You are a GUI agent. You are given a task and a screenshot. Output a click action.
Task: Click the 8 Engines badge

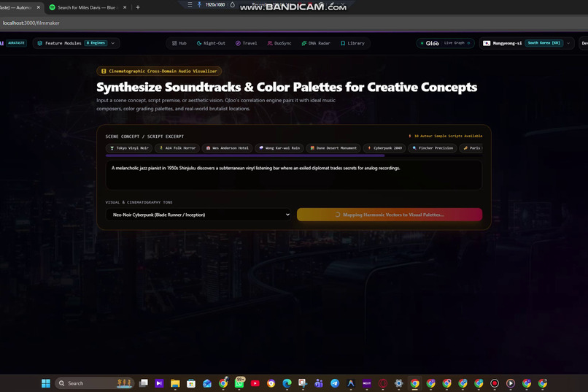click(96, 43)
